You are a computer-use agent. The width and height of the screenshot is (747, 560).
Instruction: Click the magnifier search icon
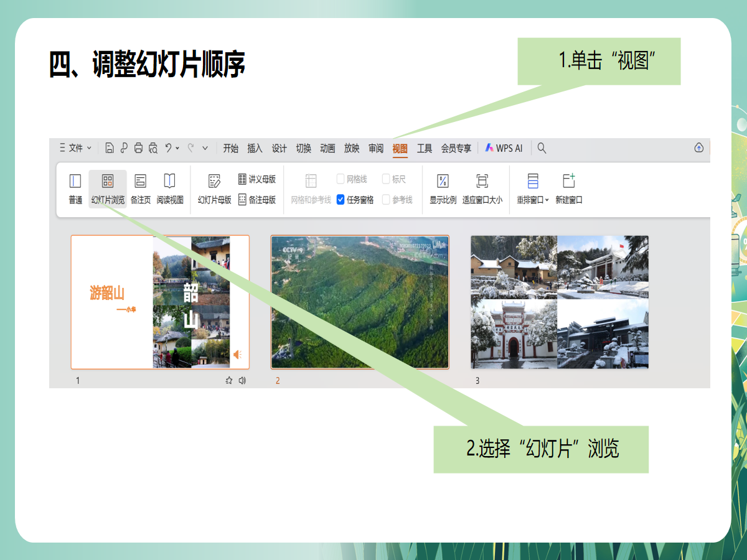point(542,148)
